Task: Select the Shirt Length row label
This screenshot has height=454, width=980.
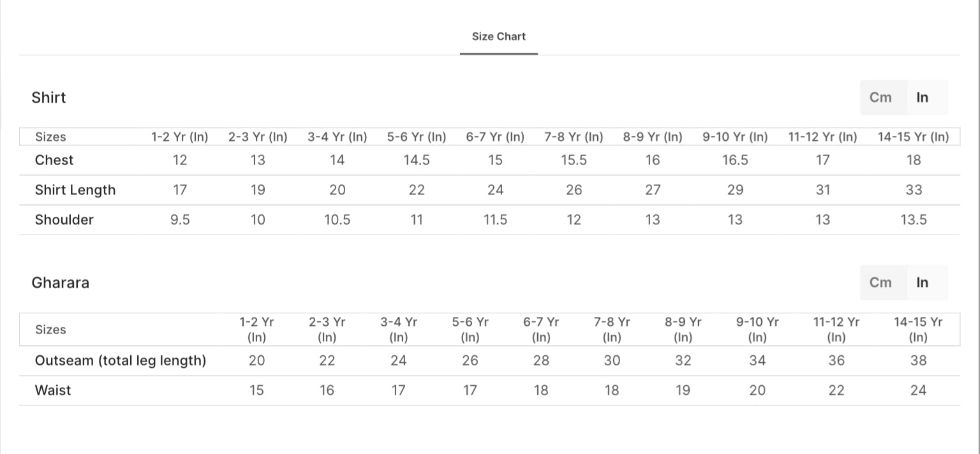Action: [x=75, y=190]
